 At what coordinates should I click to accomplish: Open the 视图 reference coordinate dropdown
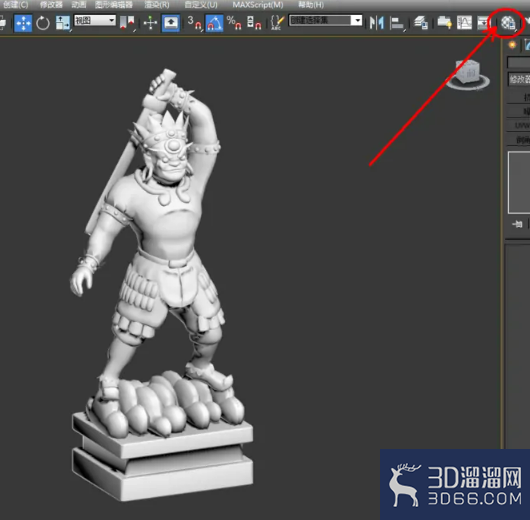click(x=95, y=21)
